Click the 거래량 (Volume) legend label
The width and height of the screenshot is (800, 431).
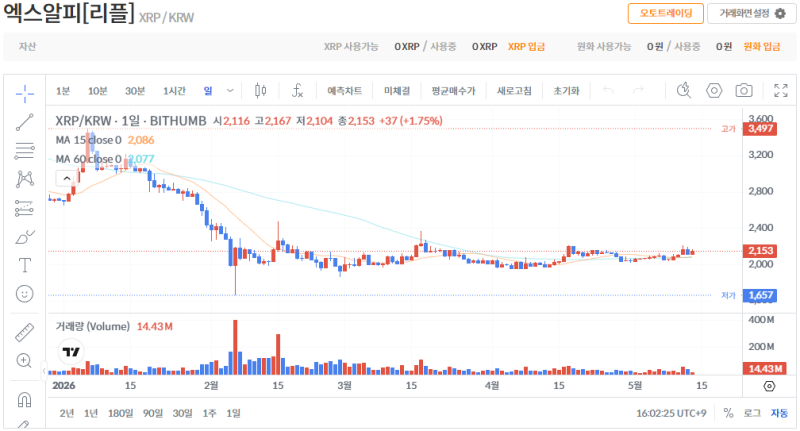tap(92, 326)
